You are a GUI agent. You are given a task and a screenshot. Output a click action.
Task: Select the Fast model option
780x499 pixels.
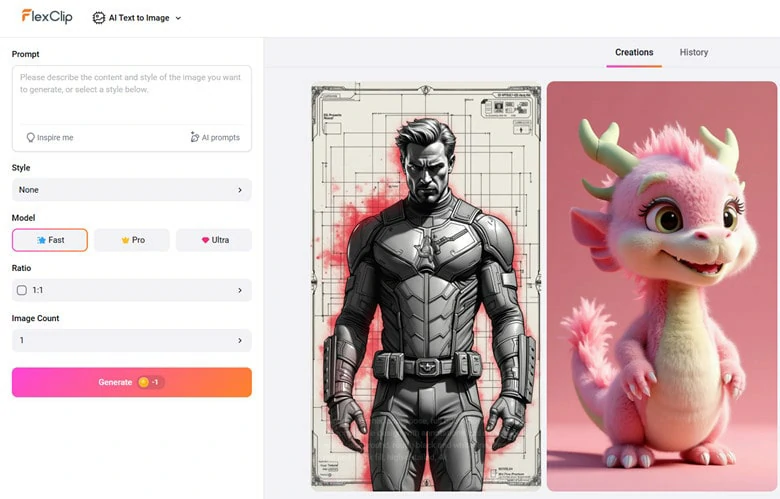click(x=50, y=240)
